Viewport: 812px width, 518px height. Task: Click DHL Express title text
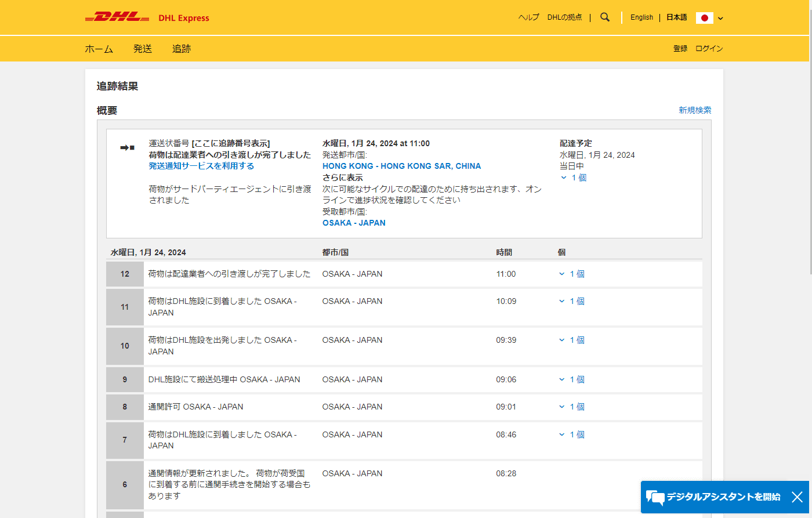184,18
